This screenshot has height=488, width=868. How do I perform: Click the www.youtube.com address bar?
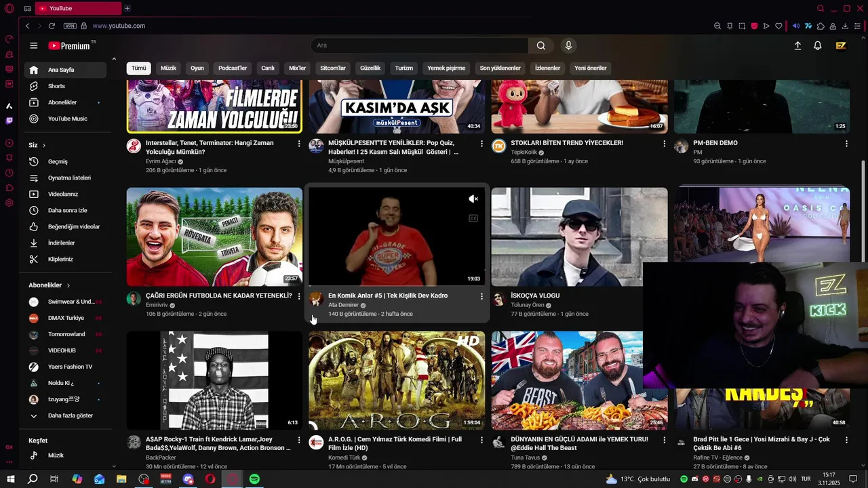coord(119,26)
